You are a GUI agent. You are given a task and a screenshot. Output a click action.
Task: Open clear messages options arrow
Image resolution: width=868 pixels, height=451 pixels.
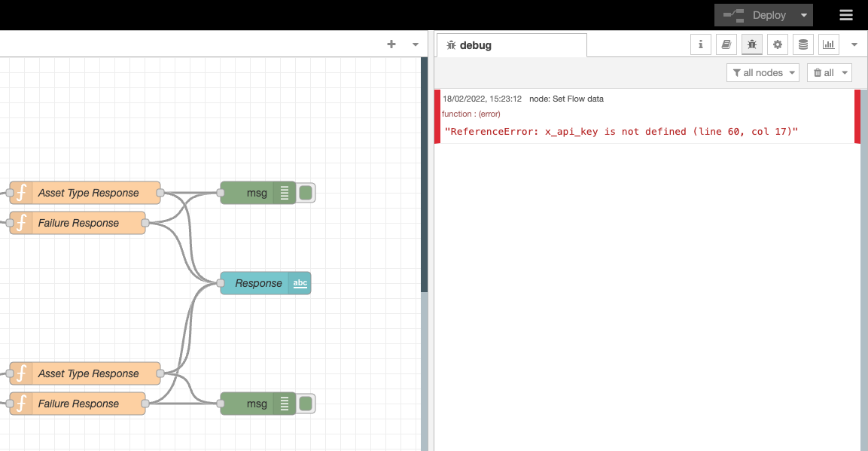click(x=845, y=72)
